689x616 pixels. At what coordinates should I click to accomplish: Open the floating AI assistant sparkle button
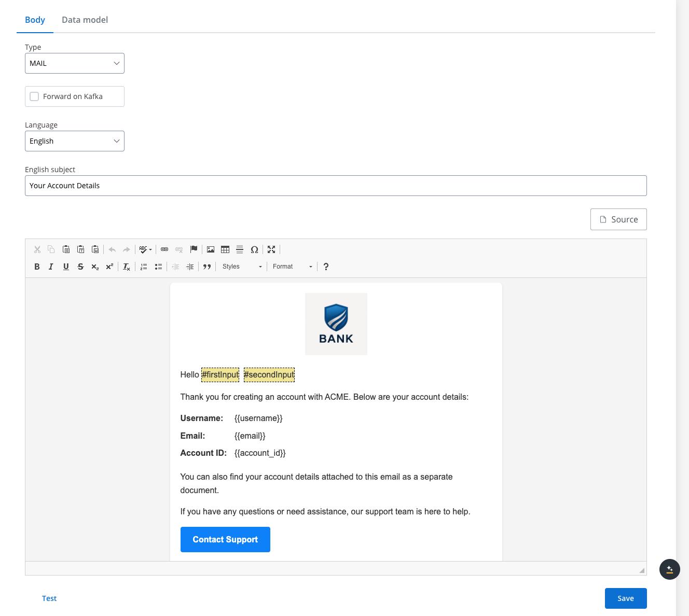click(x=670, y=569)
